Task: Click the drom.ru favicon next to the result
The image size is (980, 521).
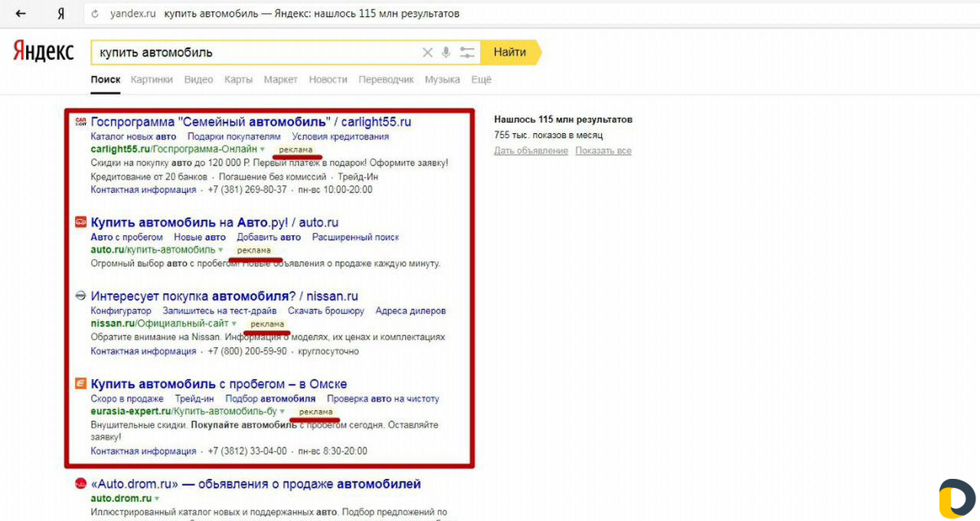Action: coord(80,484)
